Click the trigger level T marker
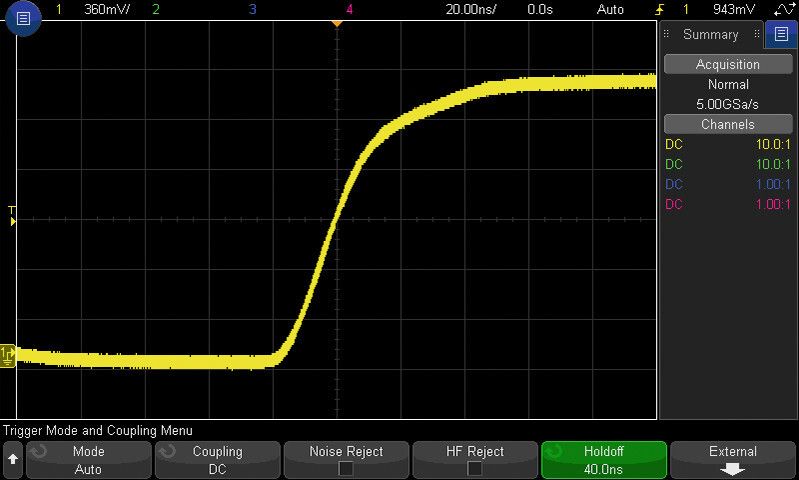The image size is (799, 480). (x=12, y=216)
